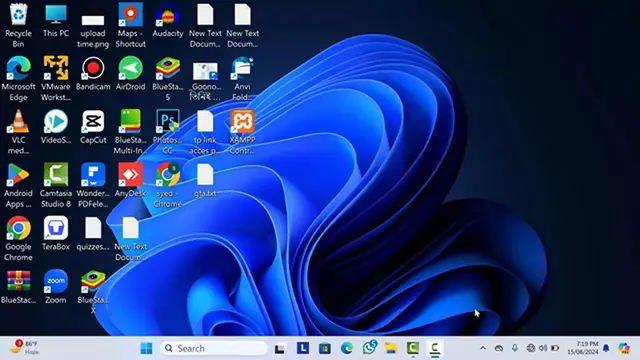Select the BlueStacks 5 shortcut
Screen dimensions: 640x360
click(x=168, y=78)
